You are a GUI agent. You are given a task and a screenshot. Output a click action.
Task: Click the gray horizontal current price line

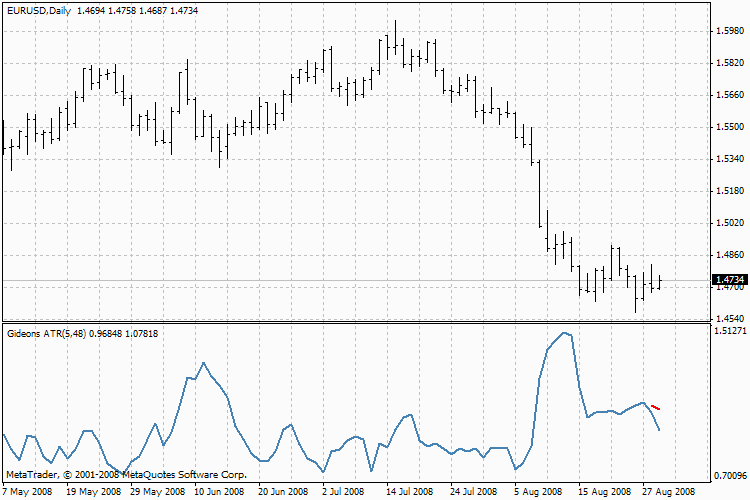pyautogui.click(x=300, y=280)
